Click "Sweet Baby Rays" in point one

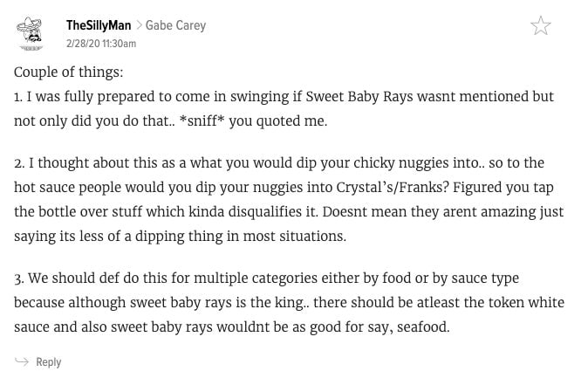(x=359, y=97)
